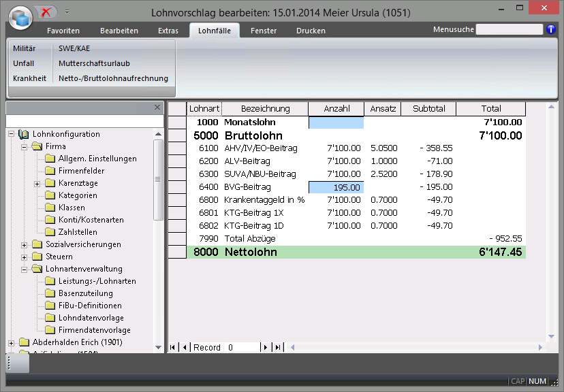Expand the Sozialversicherungen node
Viewport: 564px width, 392px height.
pyautogui.click(x=24, y=245)
